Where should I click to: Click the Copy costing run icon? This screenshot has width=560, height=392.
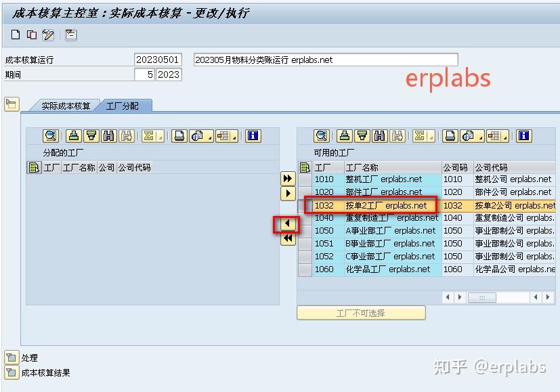tap(32, 35)
